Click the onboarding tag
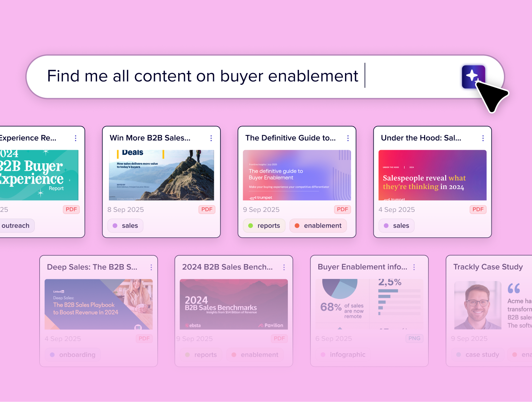Image resolution: width=532 pixels, height=402 pixels. point(73,355)
